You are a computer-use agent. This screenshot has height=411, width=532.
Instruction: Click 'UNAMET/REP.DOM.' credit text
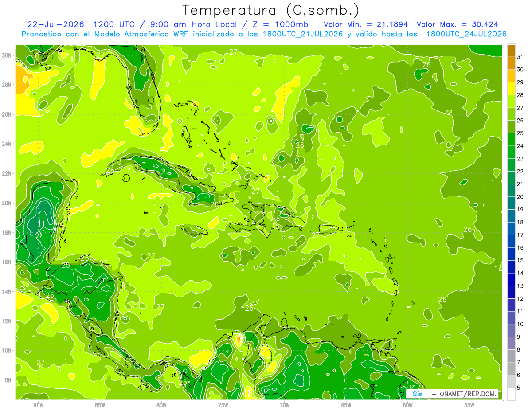(x=469, y=394)
